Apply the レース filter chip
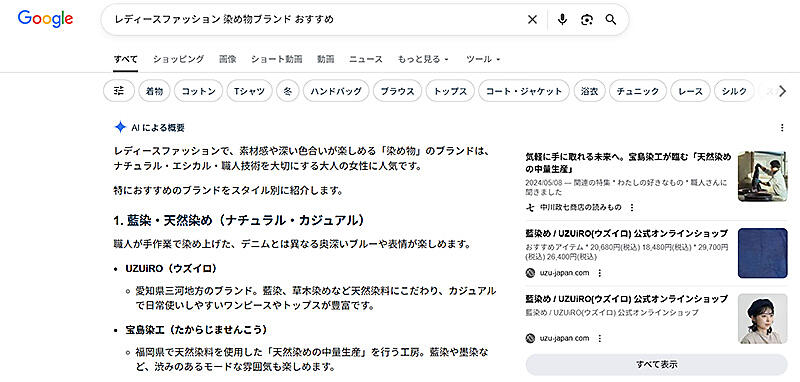The width and height of the screenshot is (800, 382). tap(690, 91)
